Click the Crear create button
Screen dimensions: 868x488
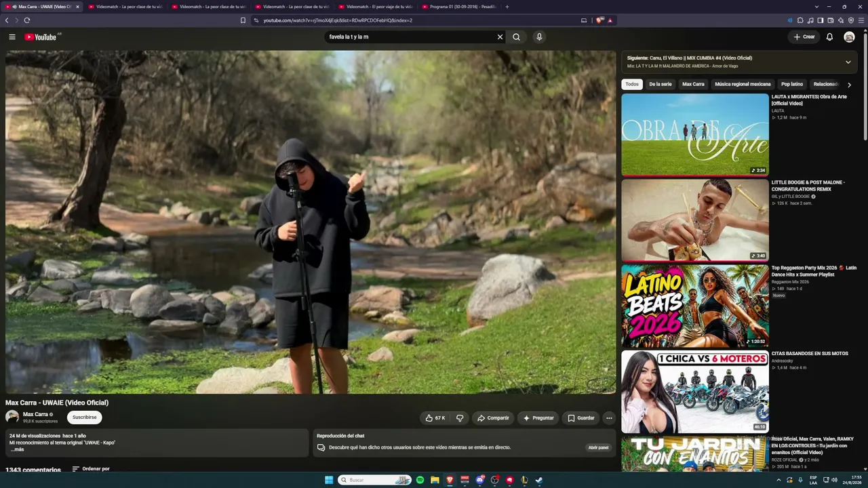[x=804, y=37]
